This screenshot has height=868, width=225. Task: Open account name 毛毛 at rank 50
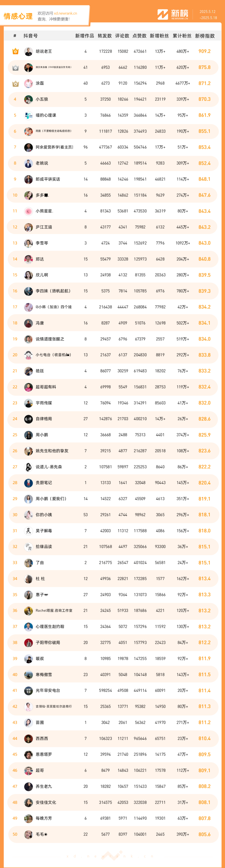42,834
